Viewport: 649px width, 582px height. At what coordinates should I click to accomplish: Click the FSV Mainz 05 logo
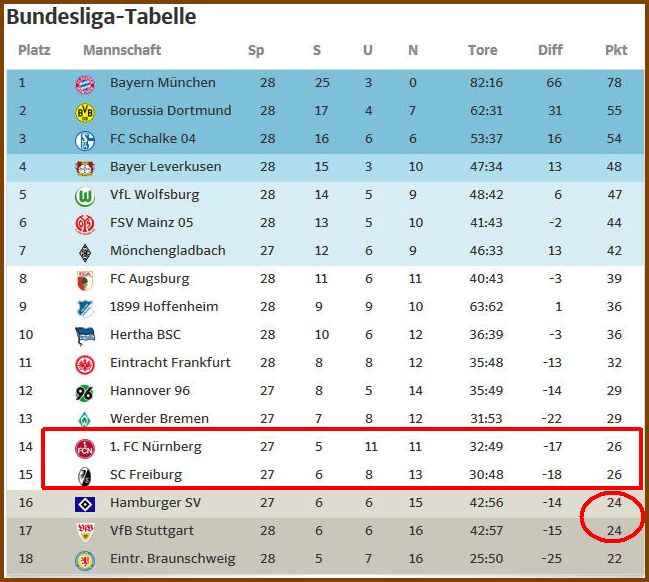(x=85, y=225)
